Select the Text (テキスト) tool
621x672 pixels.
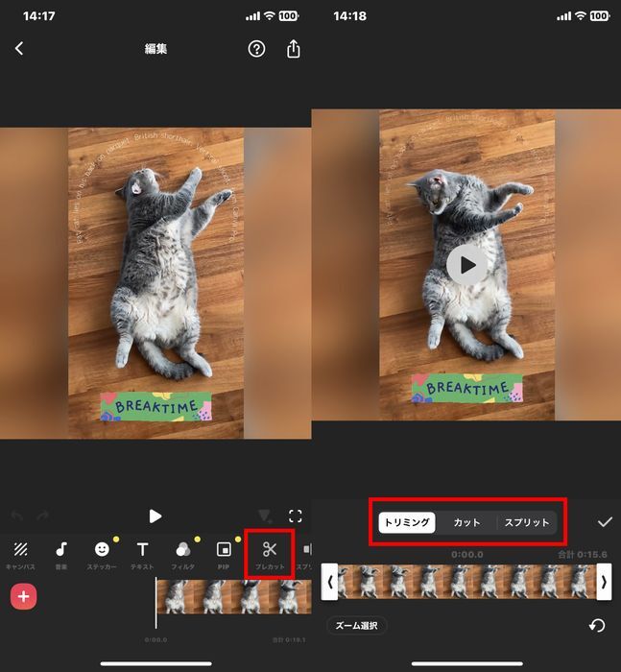coord(142,554)
